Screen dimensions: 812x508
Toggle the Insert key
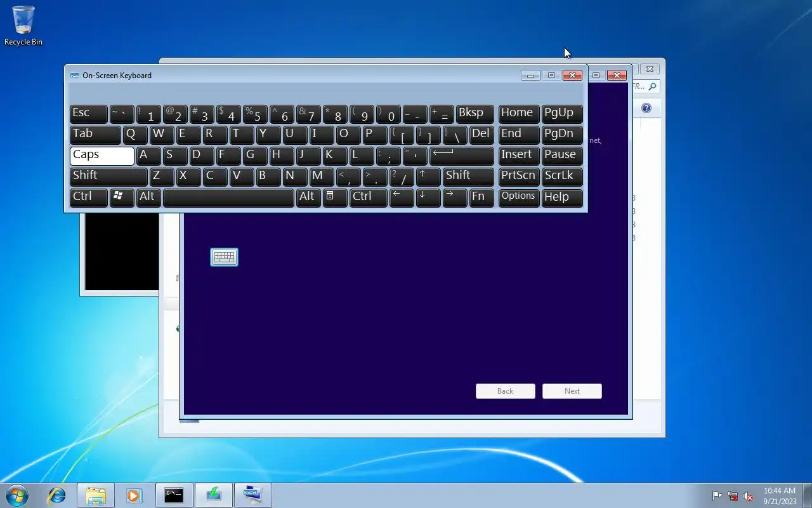(519, 156)
